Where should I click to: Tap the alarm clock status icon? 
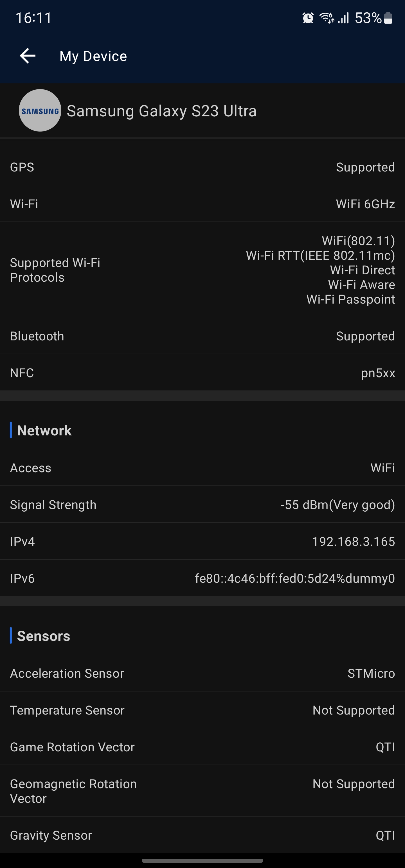308,18
